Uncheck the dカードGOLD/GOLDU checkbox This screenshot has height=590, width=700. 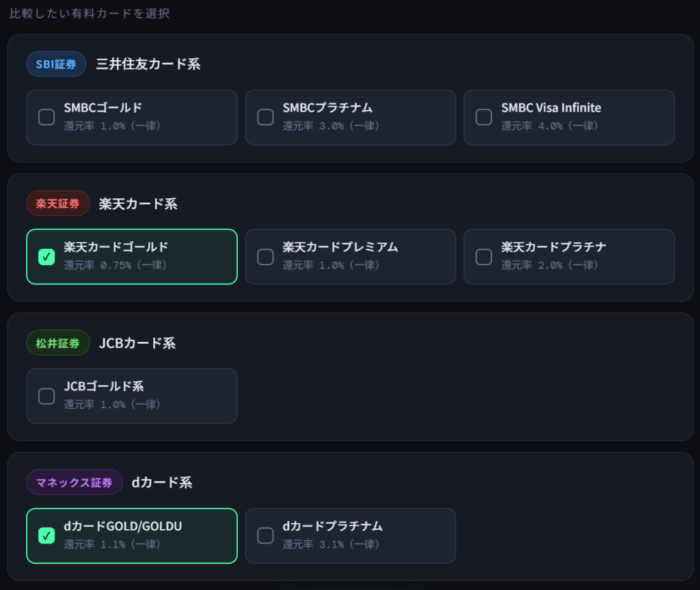pos(46,535)
